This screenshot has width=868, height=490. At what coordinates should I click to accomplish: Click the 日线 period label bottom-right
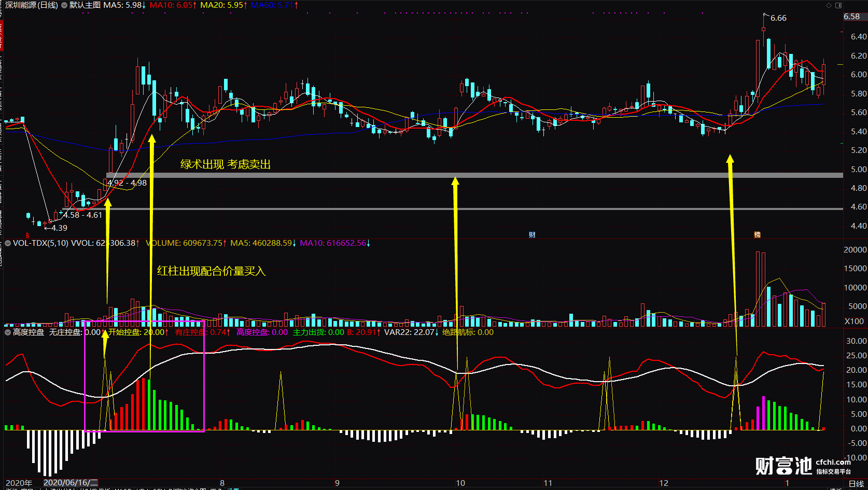point(856,483)
